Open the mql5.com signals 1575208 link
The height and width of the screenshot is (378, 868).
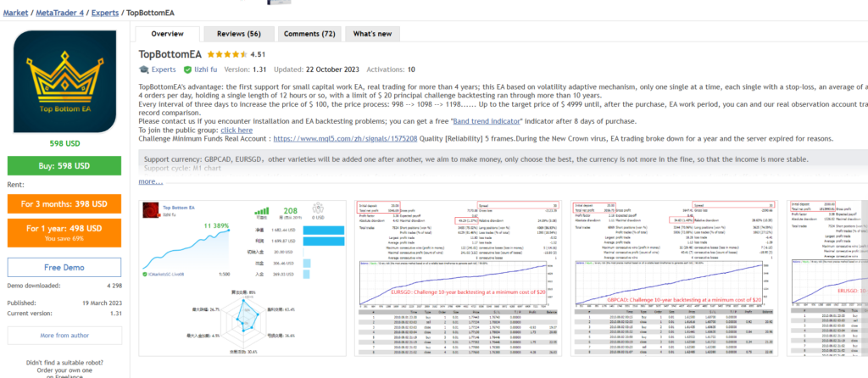pos(345,138)
